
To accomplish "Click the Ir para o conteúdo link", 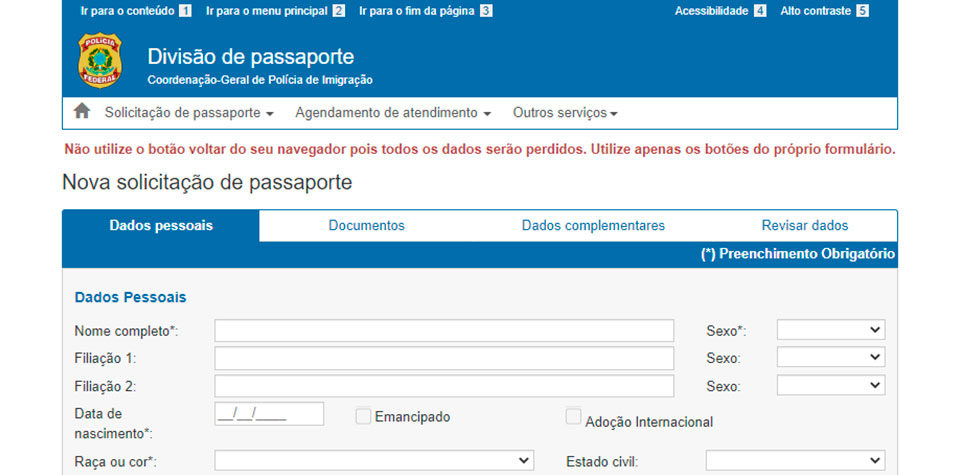I will (127, 11).
